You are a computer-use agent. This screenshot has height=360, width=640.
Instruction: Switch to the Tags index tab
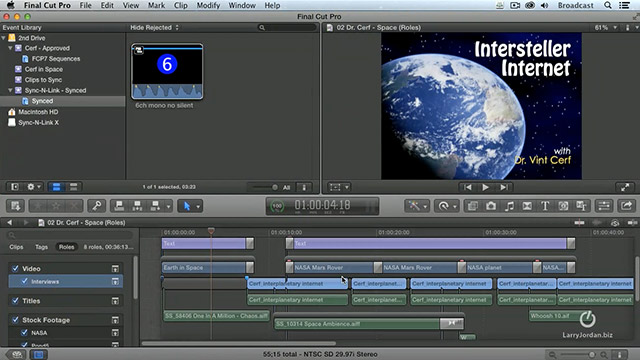41,247
